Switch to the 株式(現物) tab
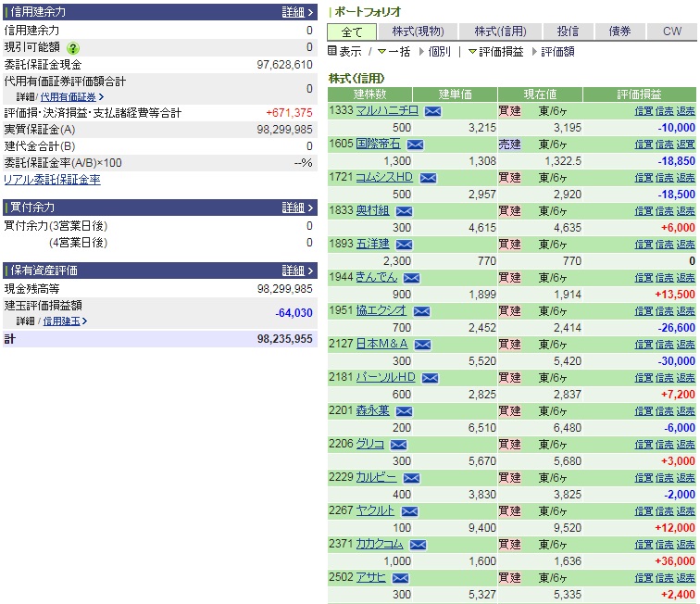Screen dimensions: 700x604 [418, 31]
